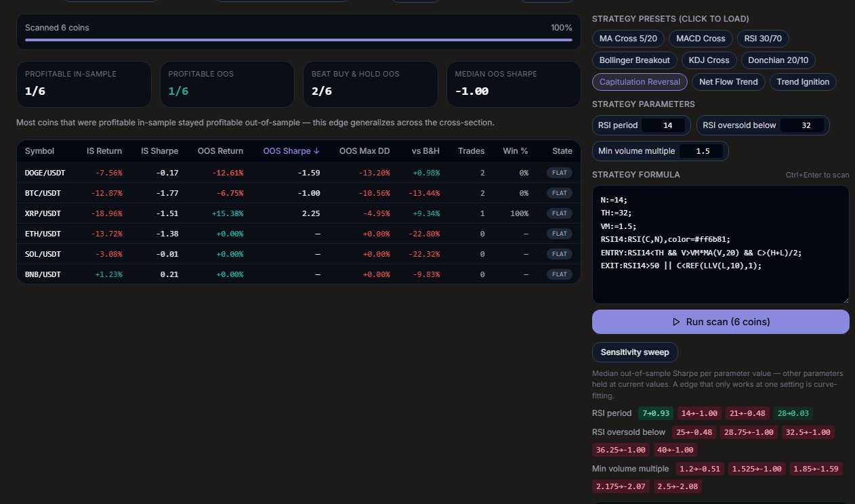Click oversold sweep chip 28.75→-1.00

click(749, 432)
